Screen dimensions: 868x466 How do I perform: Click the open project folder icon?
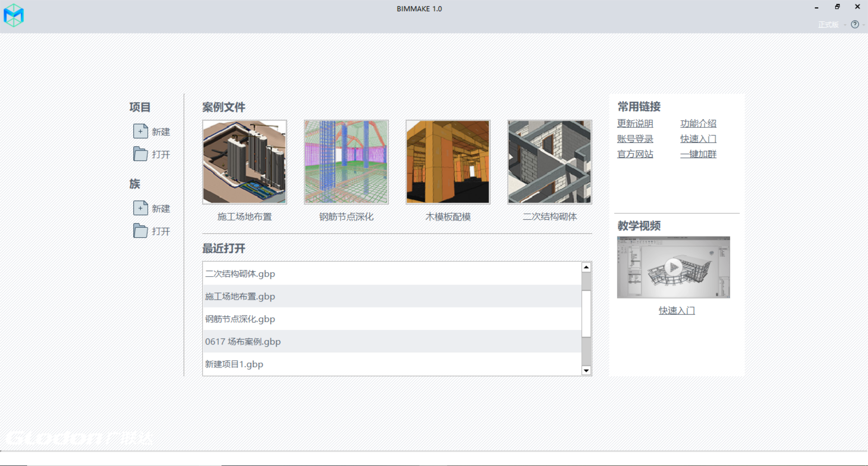(141, 154)
